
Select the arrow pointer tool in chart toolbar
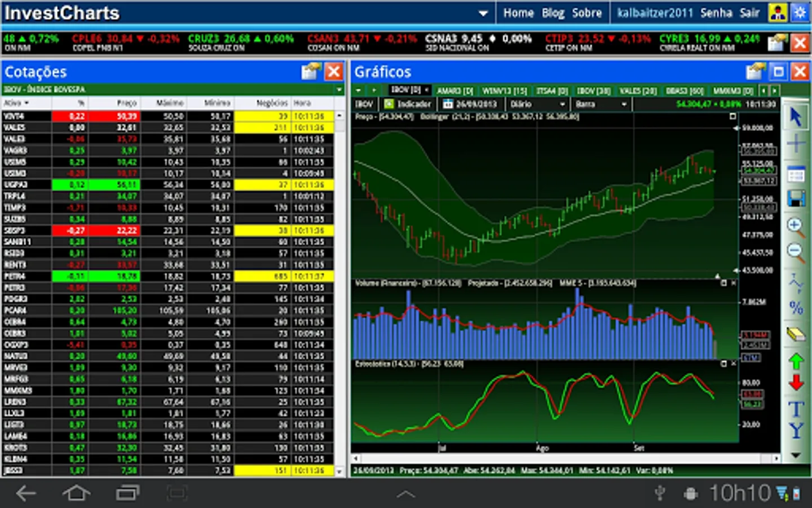click(796, 117)
